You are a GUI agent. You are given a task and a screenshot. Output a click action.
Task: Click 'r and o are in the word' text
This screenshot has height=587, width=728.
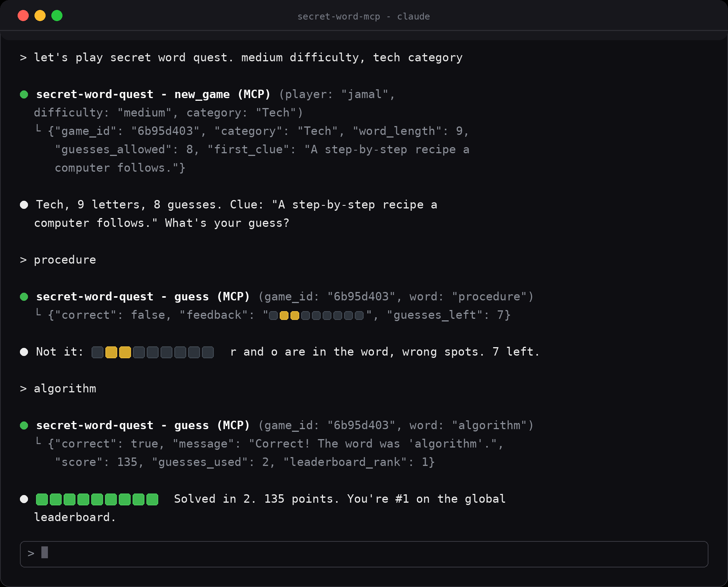pos(309,352)
